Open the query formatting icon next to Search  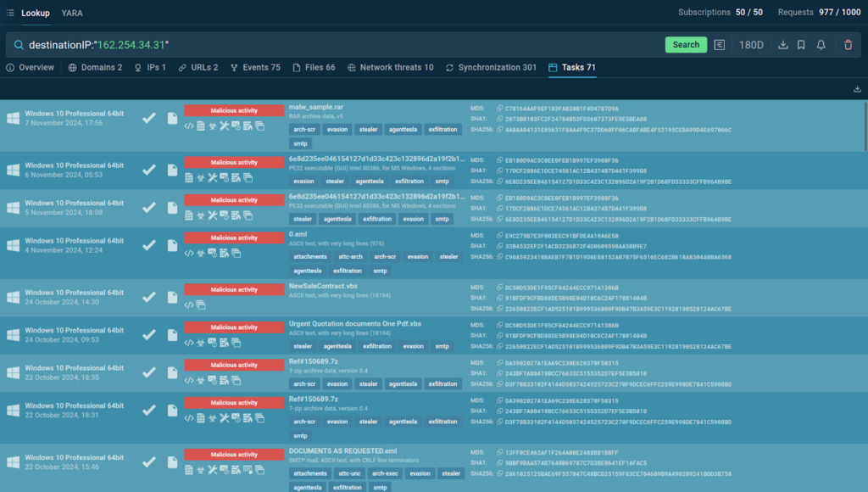[720, 45]
